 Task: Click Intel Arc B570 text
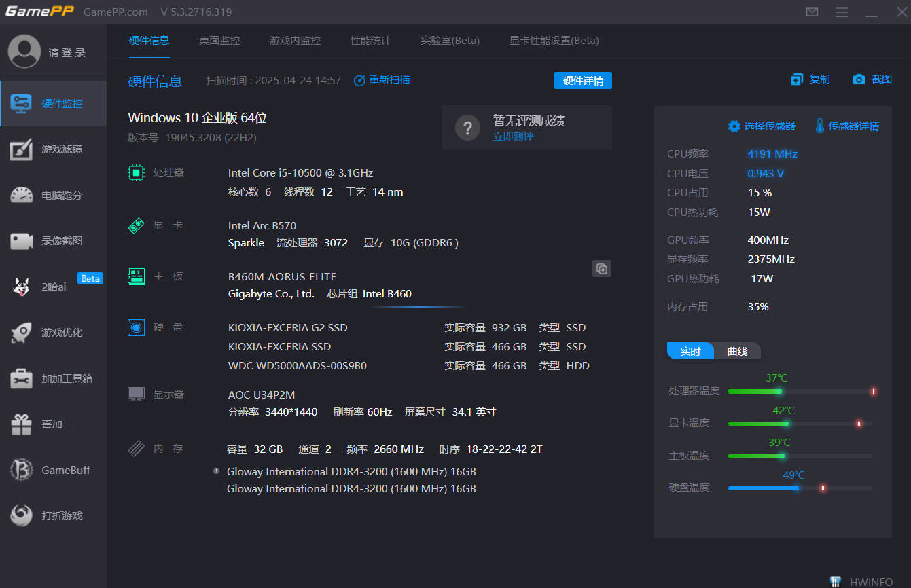click(262, 225)
